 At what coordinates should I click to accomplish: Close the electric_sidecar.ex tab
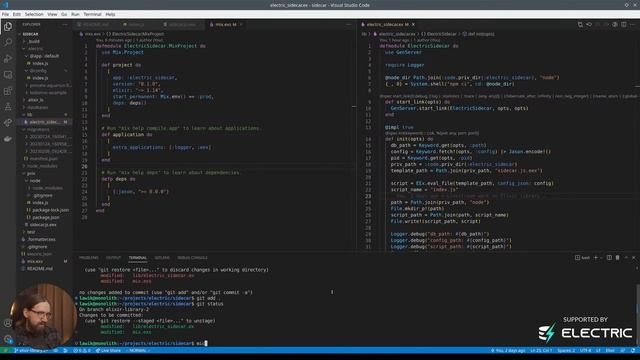pos(413,24)
